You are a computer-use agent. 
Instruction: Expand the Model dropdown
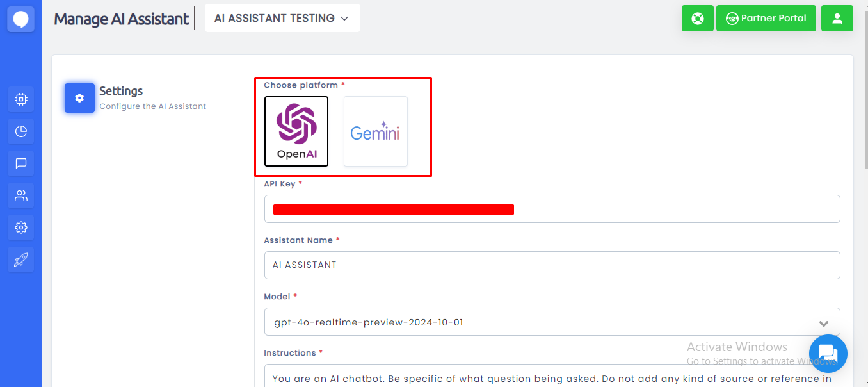552,322
